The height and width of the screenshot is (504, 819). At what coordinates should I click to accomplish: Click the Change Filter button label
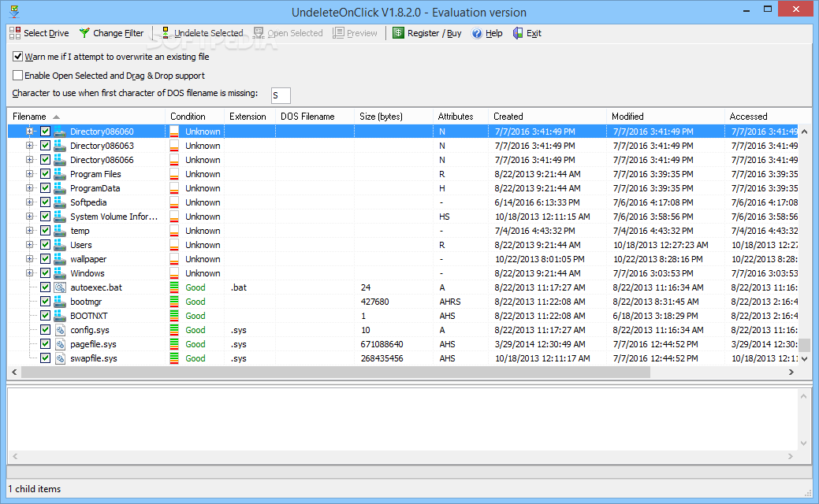pyautogui.click(x=118, y=33)
